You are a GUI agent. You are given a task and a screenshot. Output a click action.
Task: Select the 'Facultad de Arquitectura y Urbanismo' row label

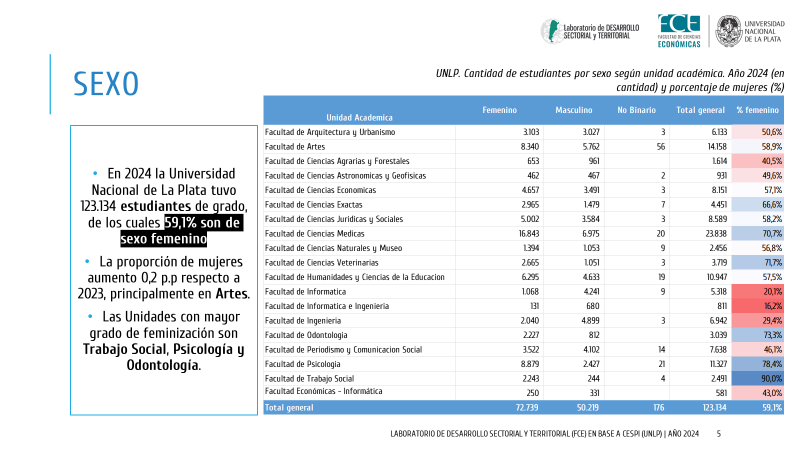[x=330, y=132]
